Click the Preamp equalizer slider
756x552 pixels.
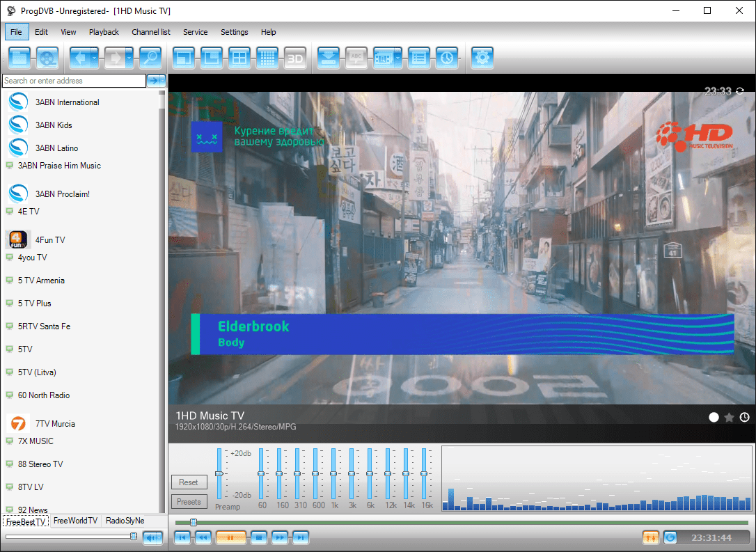tap(219, 473)
